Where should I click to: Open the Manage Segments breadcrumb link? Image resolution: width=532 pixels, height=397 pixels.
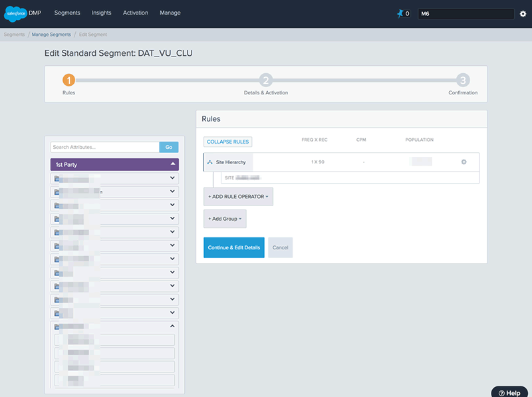coord(51,34)
